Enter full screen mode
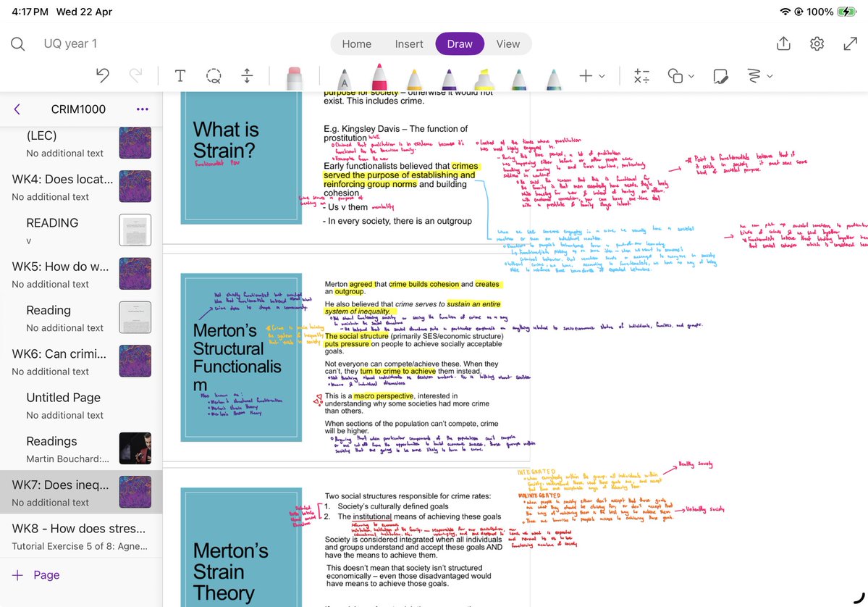Screen dimensions: 868x607 [851, 43]
